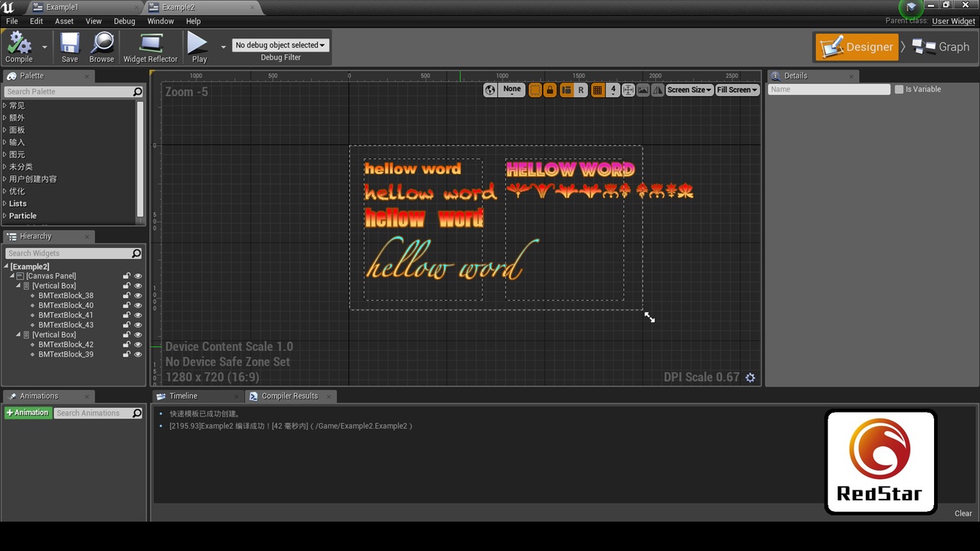Open DPI scale settings gear
This screenshot has width=980, height=551.
click(750, 377)
